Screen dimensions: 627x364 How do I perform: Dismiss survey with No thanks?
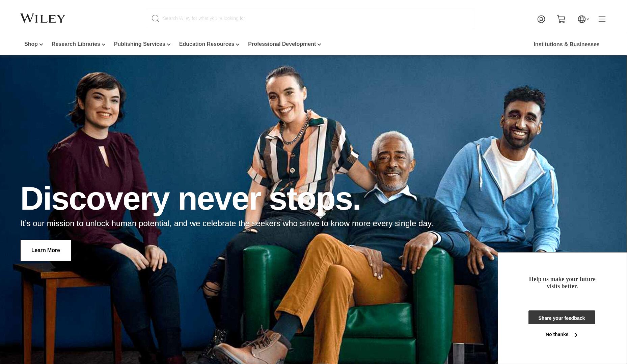click(x=557, y=334)
